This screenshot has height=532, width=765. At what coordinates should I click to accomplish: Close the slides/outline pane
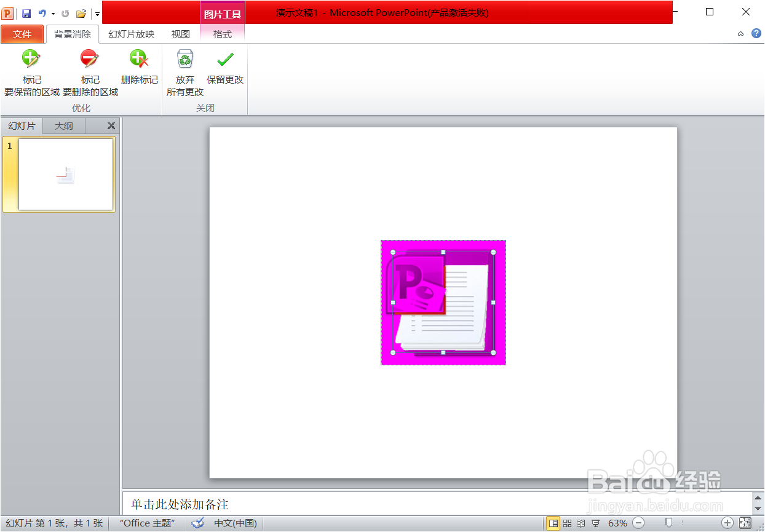[x=111, y=125]
